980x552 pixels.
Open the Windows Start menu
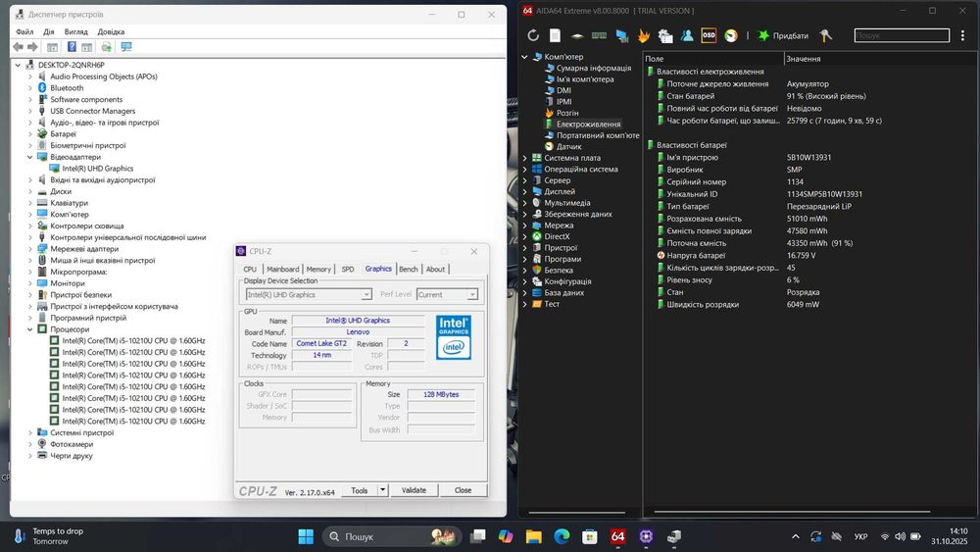coord(306,536)
